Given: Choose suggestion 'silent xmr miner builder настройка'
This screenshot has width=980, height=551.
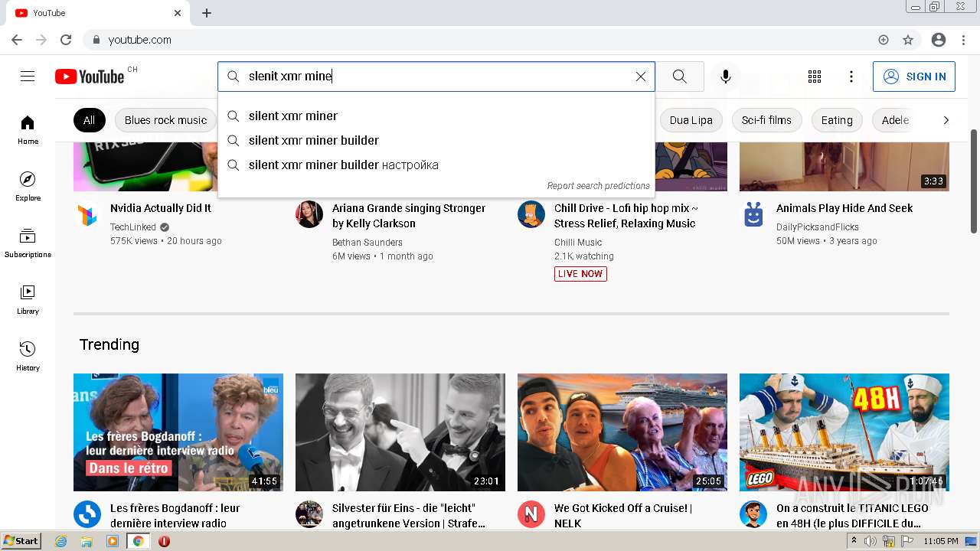Looking at the screenshot, I should pos(436,165).
